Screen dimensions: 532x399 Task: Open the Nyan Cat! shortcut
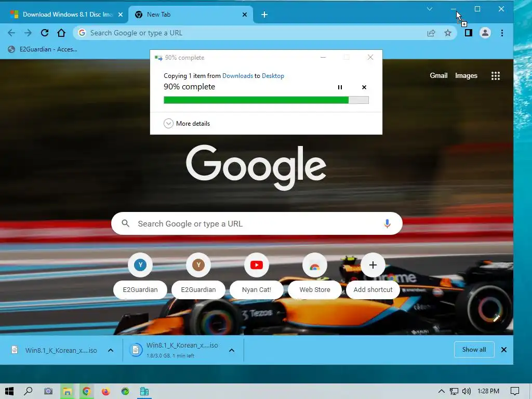point(257,276)
